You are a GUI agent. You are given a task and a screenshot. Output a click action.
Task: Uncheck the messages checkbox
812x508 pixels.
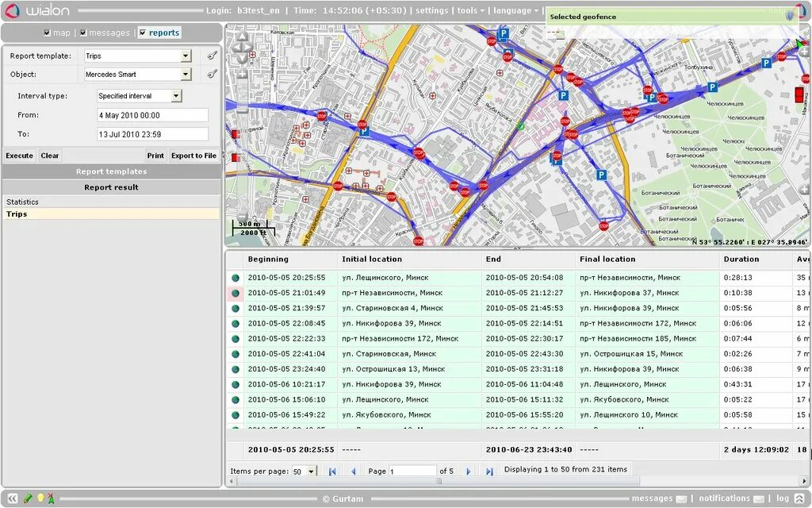[83, 33]
